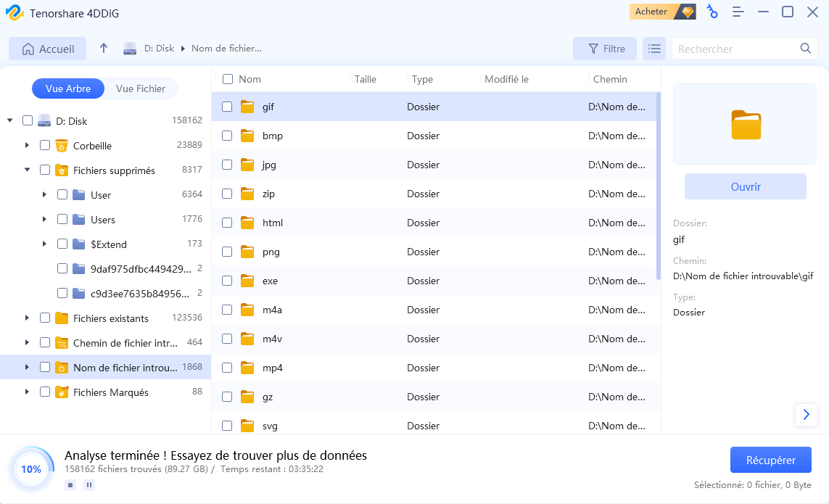This screenshot has width=829, height=504.
Task: Switch to Vue Fichier tab
Action: coord(141,89)
